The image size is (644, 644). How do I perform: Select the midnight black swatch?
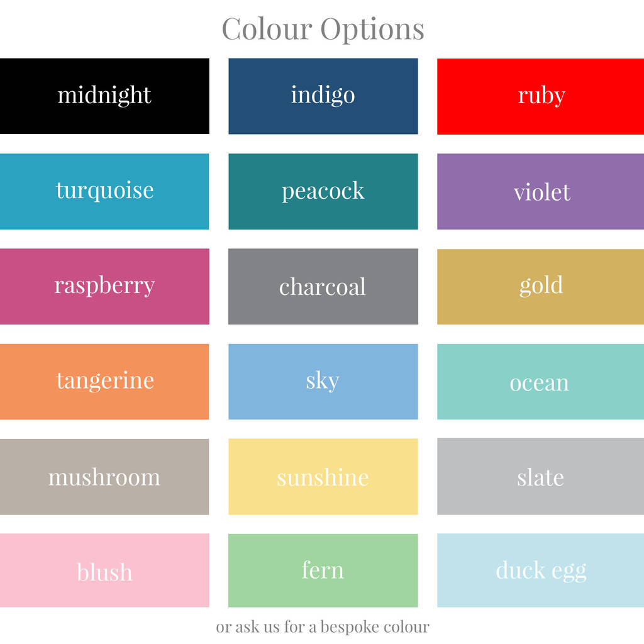pyautogui.click(x=104, y=96)
